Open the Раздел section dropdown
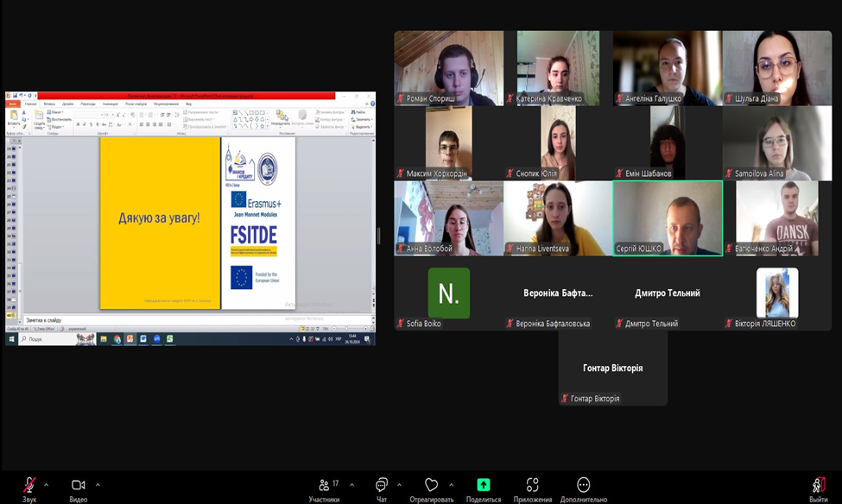The height and width of the screenshot is (504, 842). [x=56, y=127]
